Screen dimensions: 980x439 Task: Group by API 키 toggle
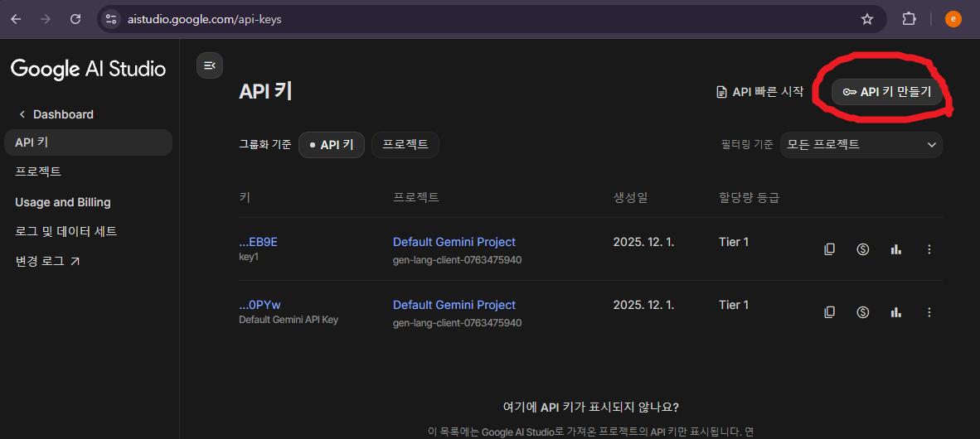(x=332, y=145)
